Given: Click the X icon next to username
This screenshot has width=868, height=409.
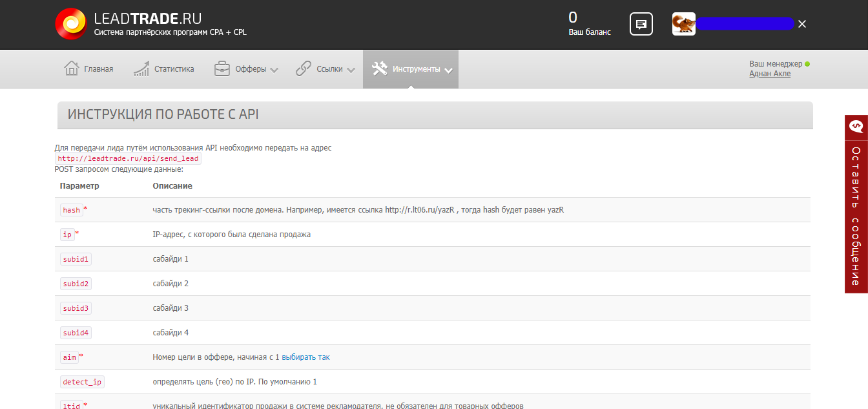Looking at the screenshot, I should click(802, 24).
